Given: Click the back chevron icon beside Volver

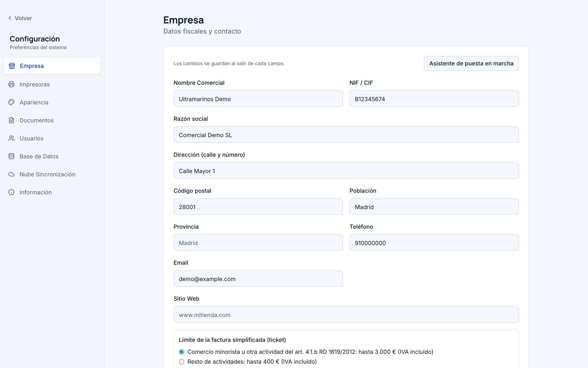Looking at the screenshot, I should point(10,18).
